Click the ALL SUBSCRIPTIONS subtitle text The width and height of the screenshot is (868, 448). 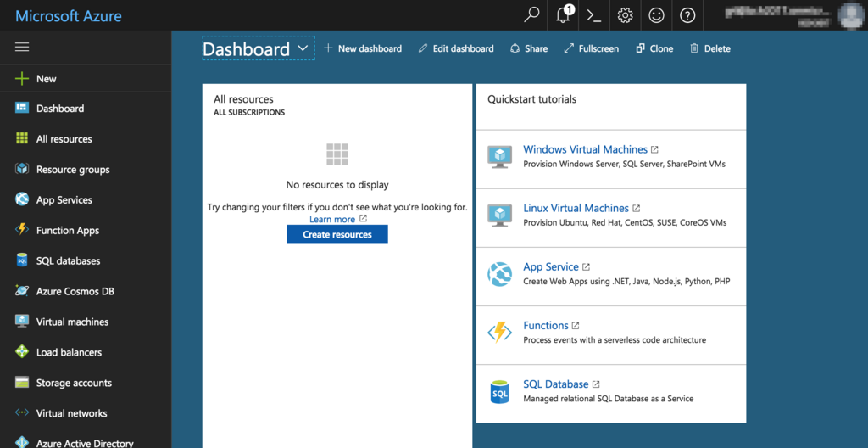(249, 113)
